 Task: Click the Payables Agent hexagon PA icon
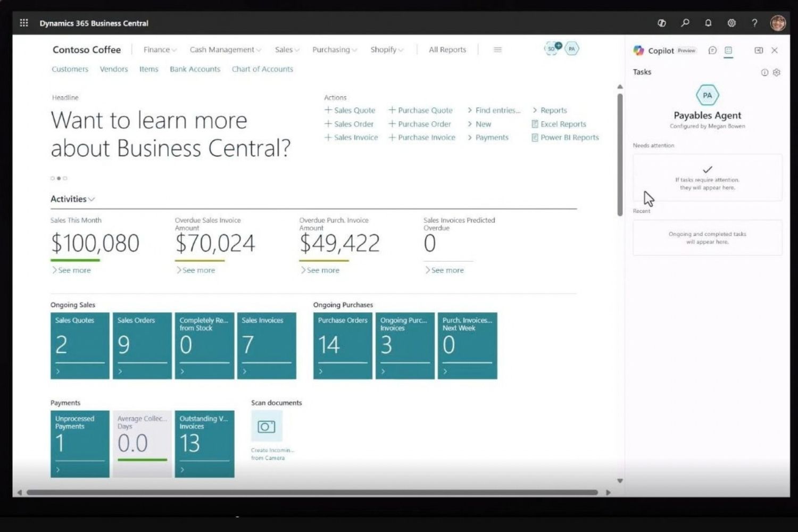click(708, 96)
